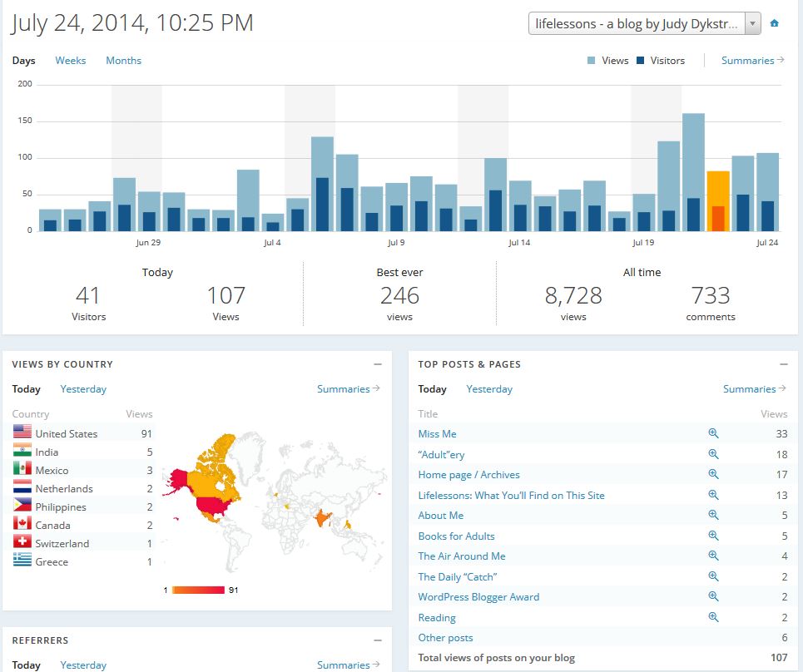Click the home icon beside blog selector

click(775, 23)
